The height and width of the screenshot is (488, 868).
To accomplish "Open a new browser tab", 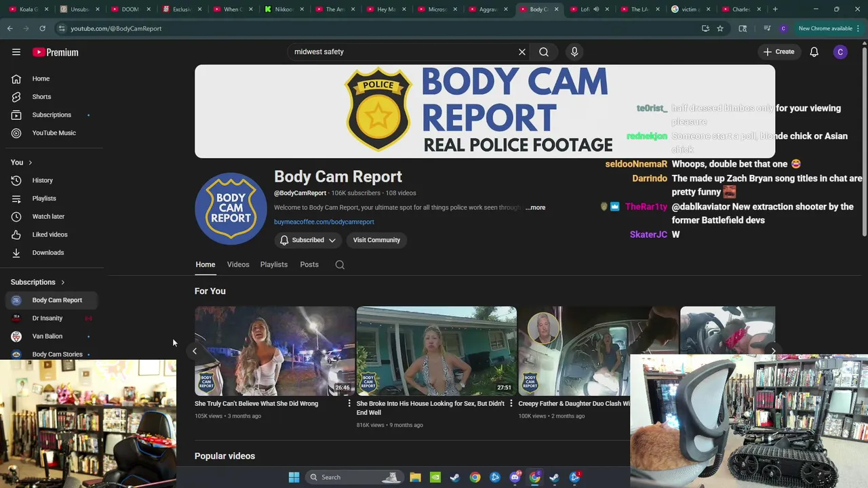I will tap(775, 9).
